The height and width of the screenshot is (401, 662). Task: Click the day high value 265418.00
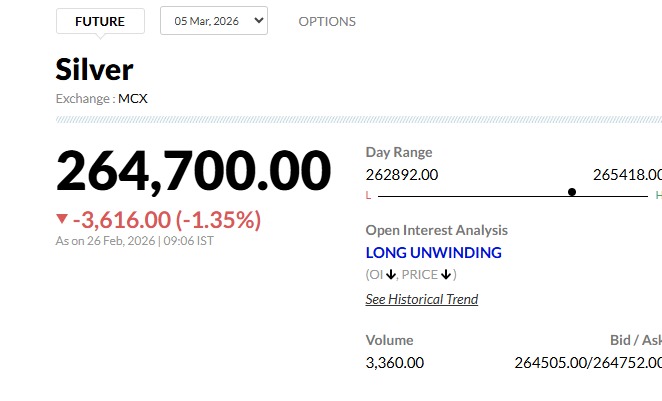coord(627,174)
